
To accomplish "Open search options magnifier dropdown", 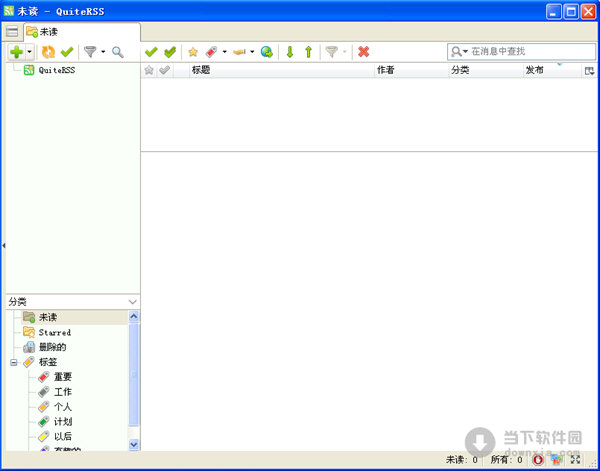I will [x=459, y=52].
